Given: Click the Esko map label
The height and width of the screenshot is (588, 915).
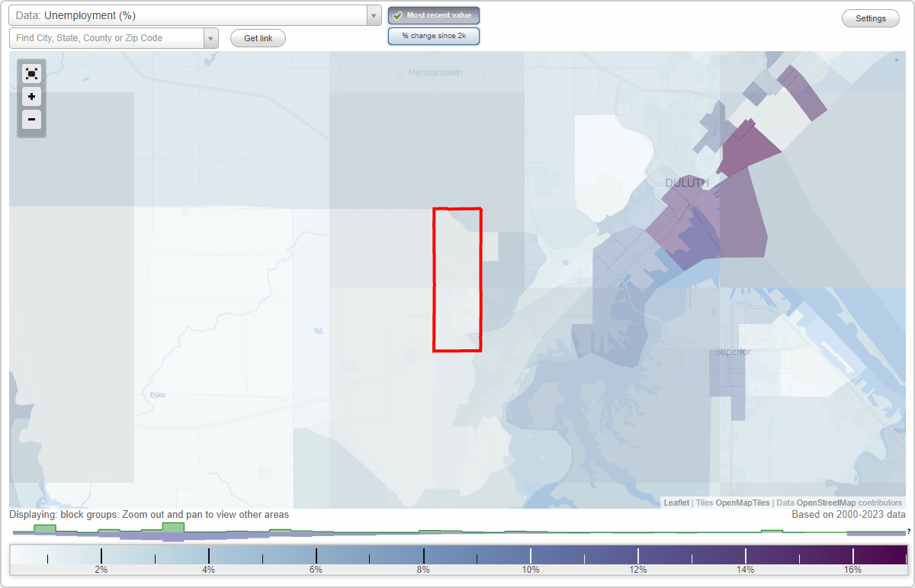Looking at the screenshot, I should point(158,395).
